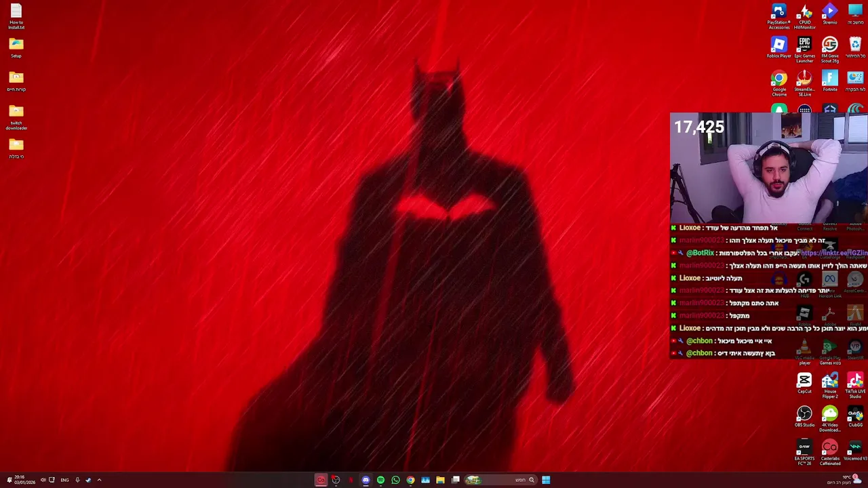Open Google Chrome desktop shortcut
Screen dimensions: 868x488
point(778,84)
